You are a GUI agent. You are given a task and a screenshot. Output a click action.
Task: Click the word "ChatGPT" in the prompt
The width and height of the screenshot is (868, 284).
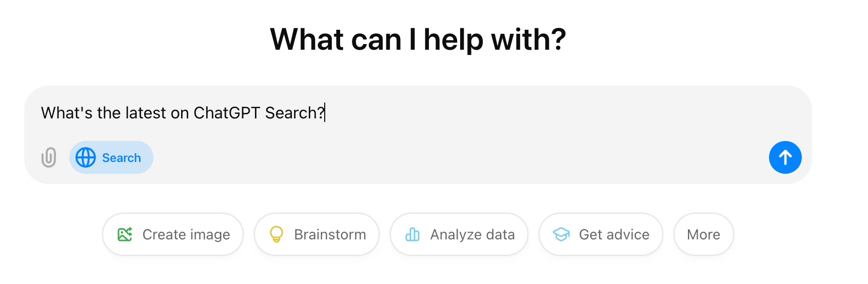(227, 113)
